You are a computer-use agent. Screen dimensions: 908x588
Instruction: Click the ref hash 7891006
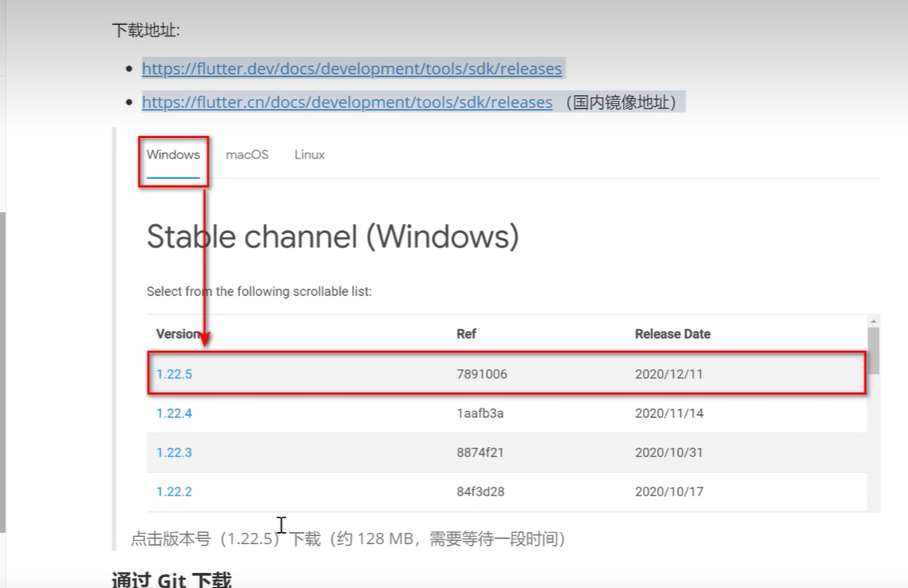[481, 374]
